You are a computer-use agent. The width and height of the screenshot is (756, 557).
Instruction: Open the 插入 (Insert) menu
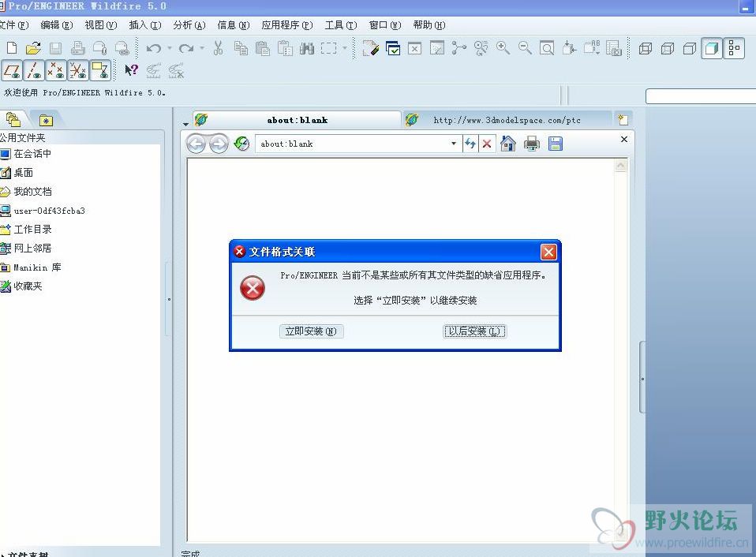click(x=144, y=25)
